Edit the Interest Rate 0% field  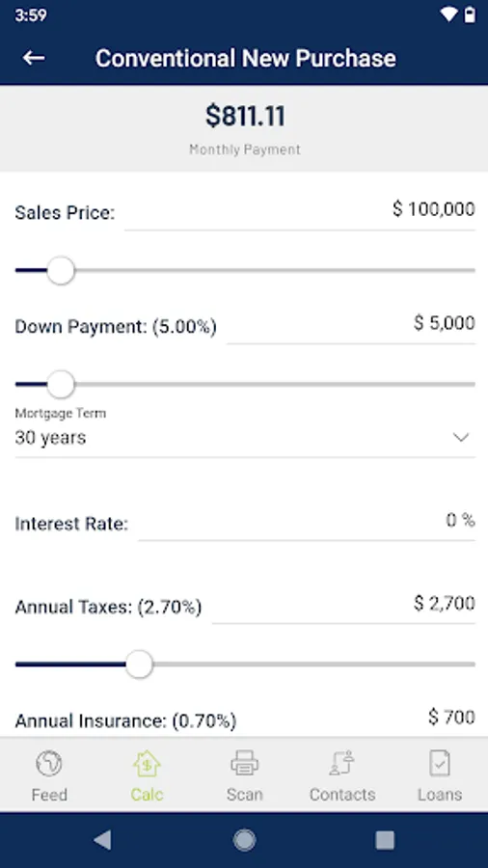pyautogui.click(x=307, y=522)
